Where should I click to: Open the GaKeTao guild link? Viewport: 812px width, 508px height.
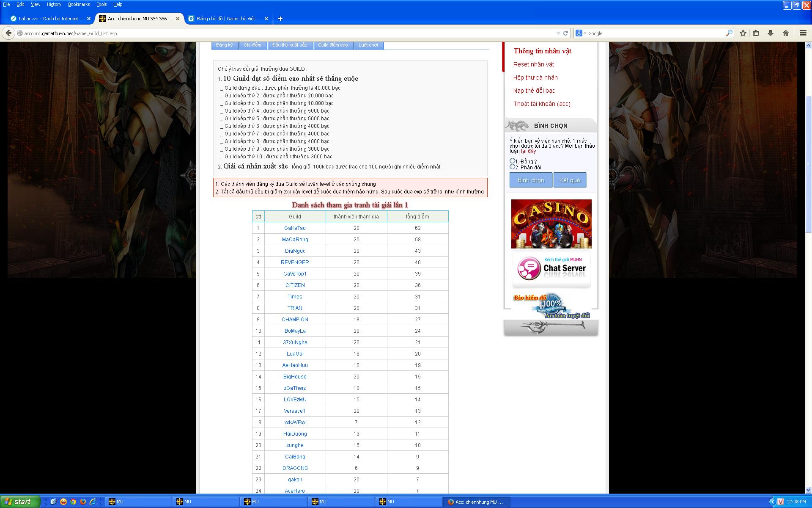(x=295, y=228)
